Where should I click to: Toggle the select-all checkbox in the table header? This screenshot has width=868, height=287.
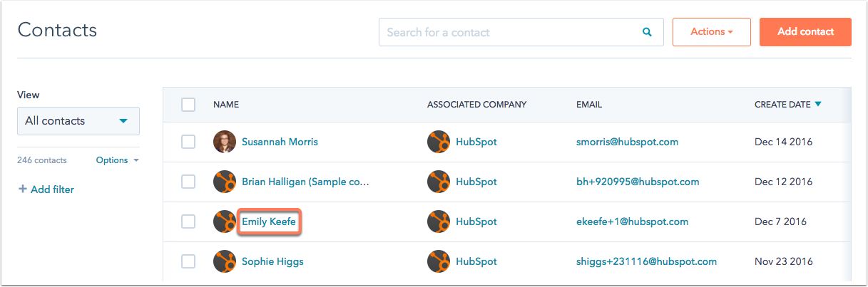click(x=188, y=105)
